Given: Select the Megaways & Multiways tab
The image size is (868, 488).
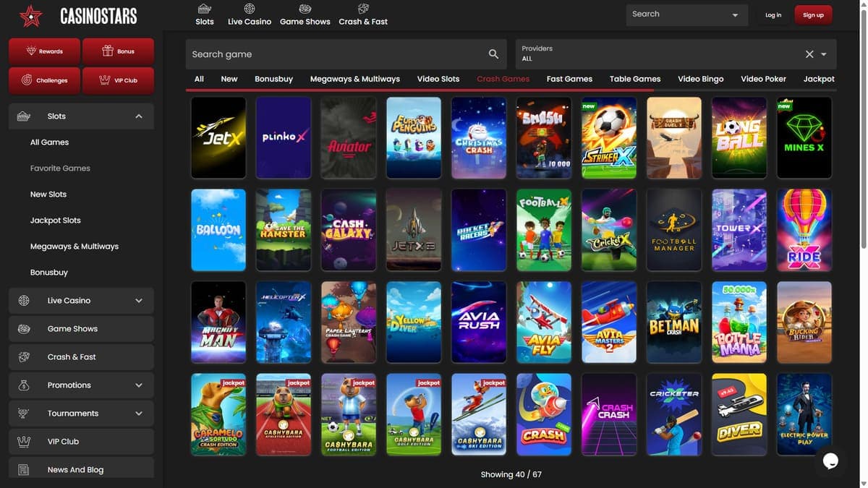Looking at the screenshot, I should pos(355,79).
